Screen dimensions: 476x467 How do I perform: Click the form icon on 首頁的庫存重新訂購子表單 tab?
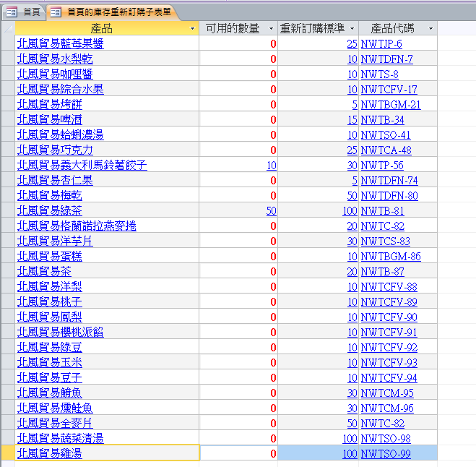tap(56, 12)
